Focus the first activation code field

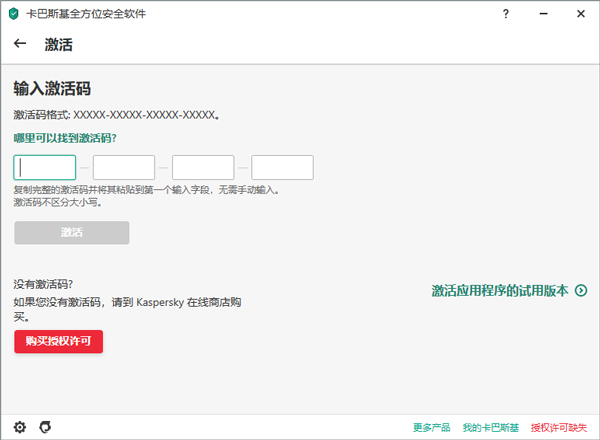coord(45,167)
